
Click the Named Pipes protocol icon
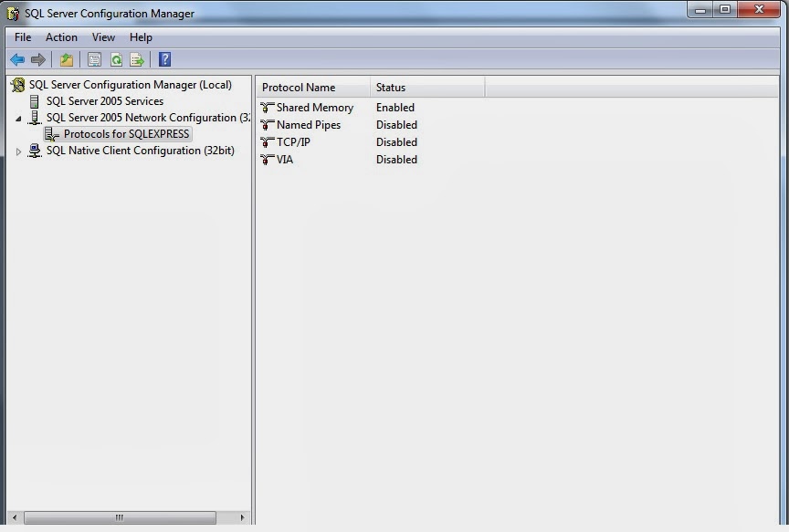tap(268, 125)
